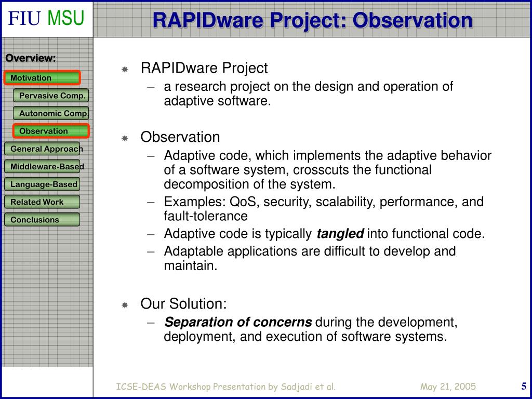Screen dimensions: 532x399
Task: Jump to General Approach section
Action: click(x=42, y=149)
